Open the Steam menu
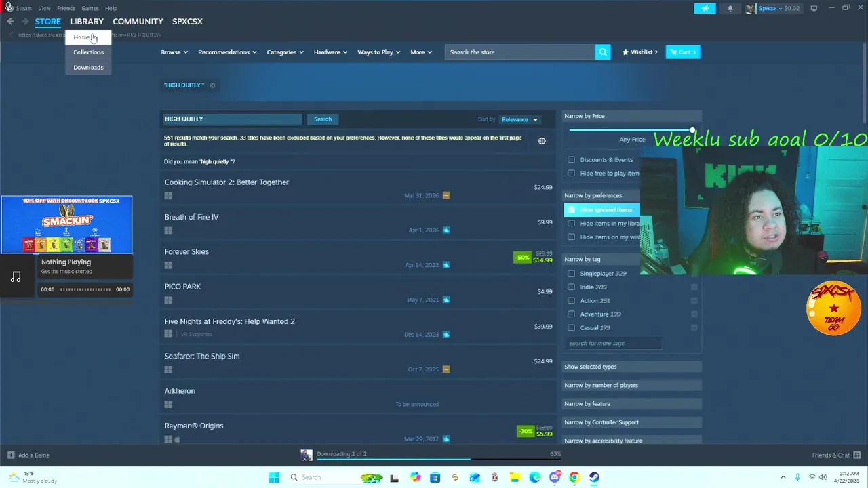The height and width of the screenshot is (488, 868). point(24,8)
